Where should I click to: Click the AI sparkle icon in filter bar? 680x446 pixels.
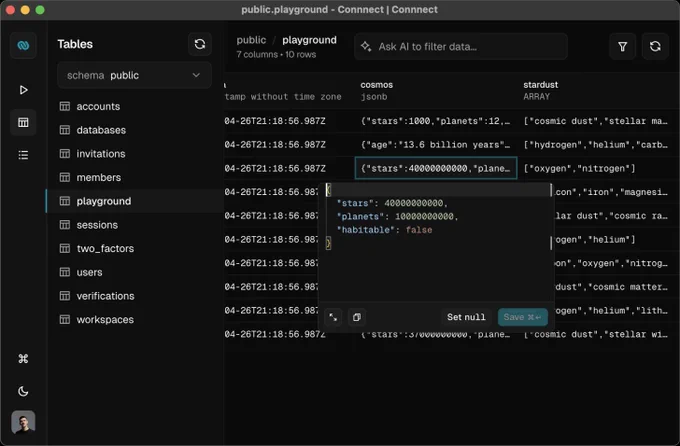(x=366, y=46)
